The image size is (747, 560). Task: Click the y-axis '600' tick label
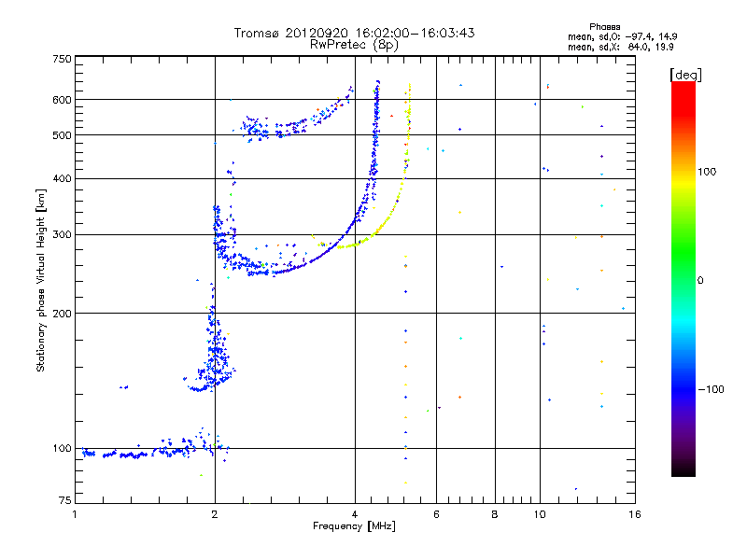click(x=63, y=100)
